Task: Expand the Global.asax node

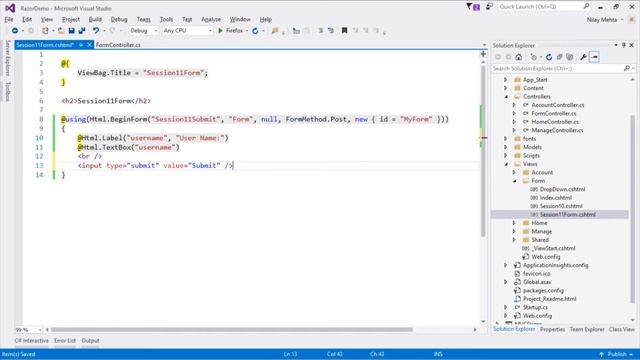Action: 505,282
